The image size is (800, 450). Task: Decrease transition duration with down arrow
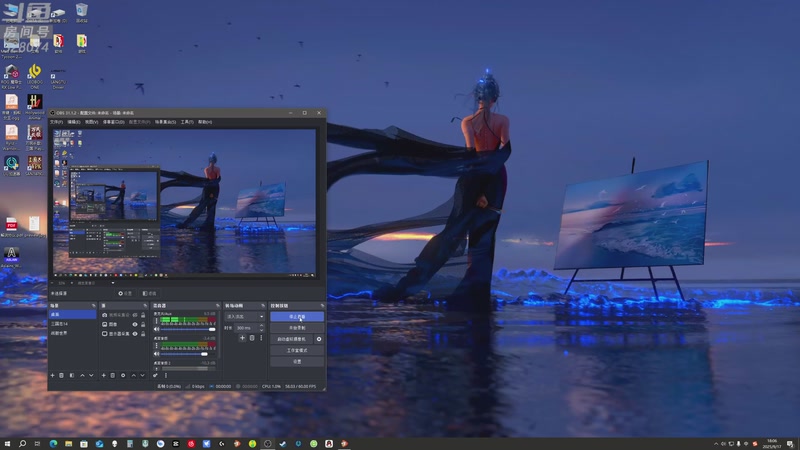(x=262, y=330)
